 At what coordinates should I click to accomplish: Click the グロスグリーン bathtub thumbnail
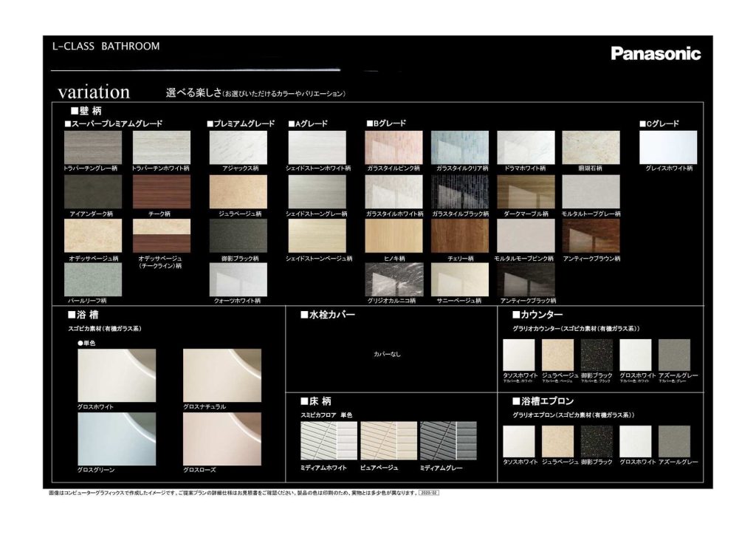tap(117, 438)
